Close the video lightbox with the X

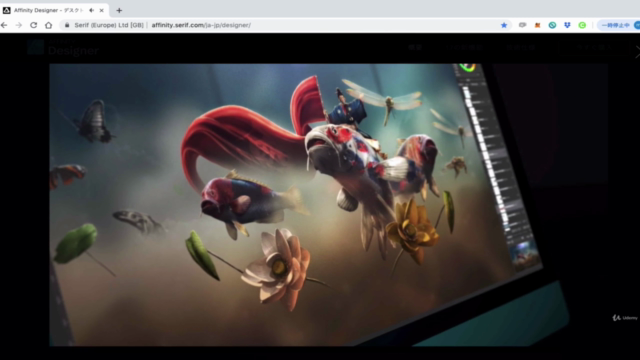(637, 52)
